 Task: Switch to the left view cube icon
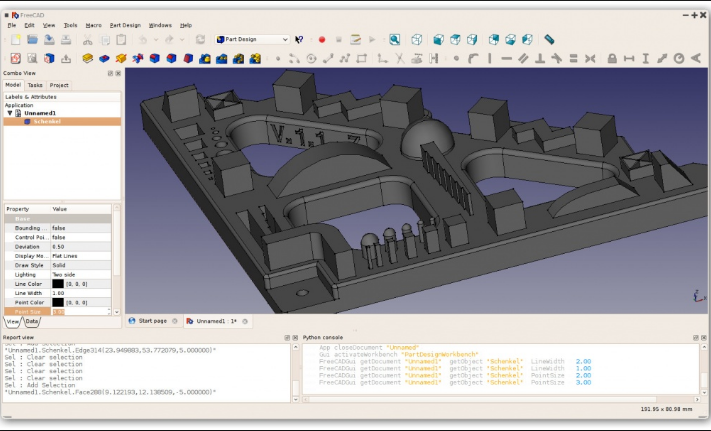(x=527, y=40)
